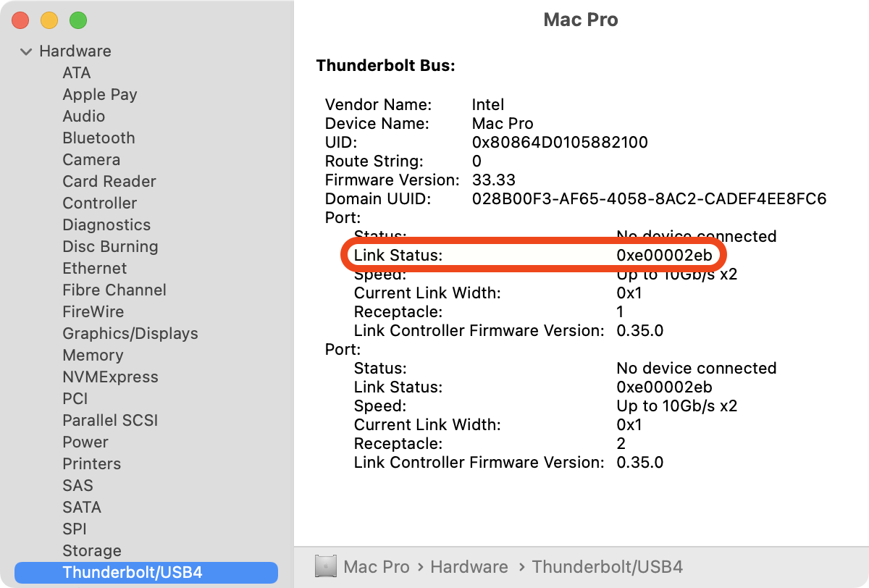
Task: Collapse the Hardware section chevron
Action: click(26, 51)
